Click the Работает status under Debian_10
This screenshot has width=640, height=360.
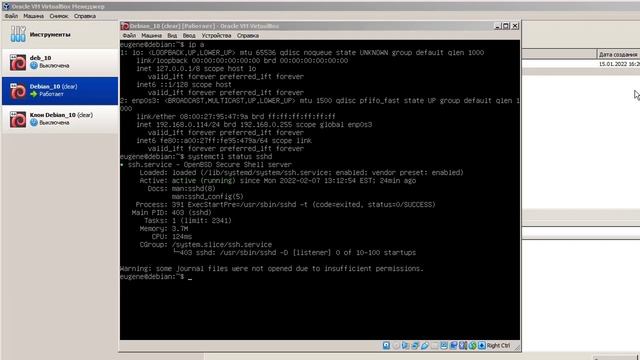click(51, 94)
